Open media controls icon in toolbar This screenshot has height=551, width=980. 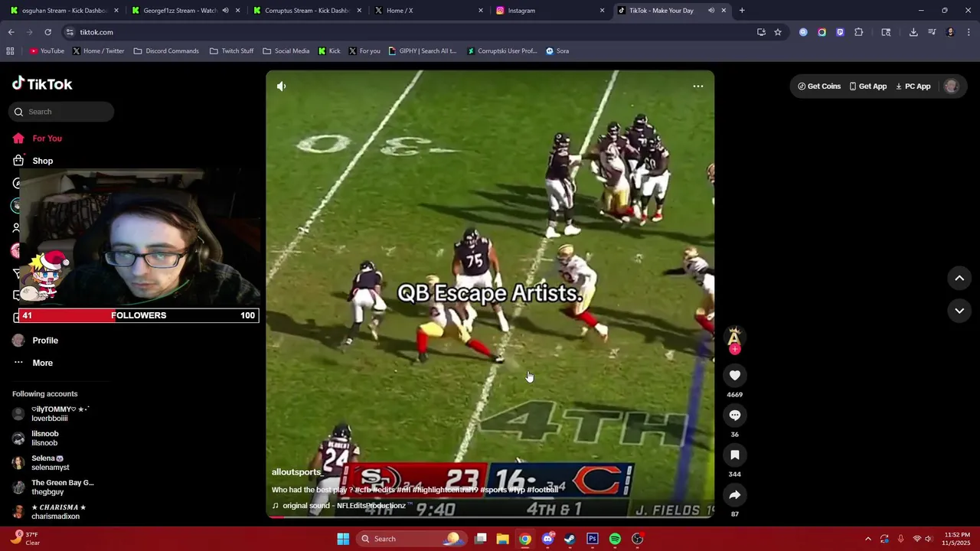pyautogui.click(x=932, y=32)
